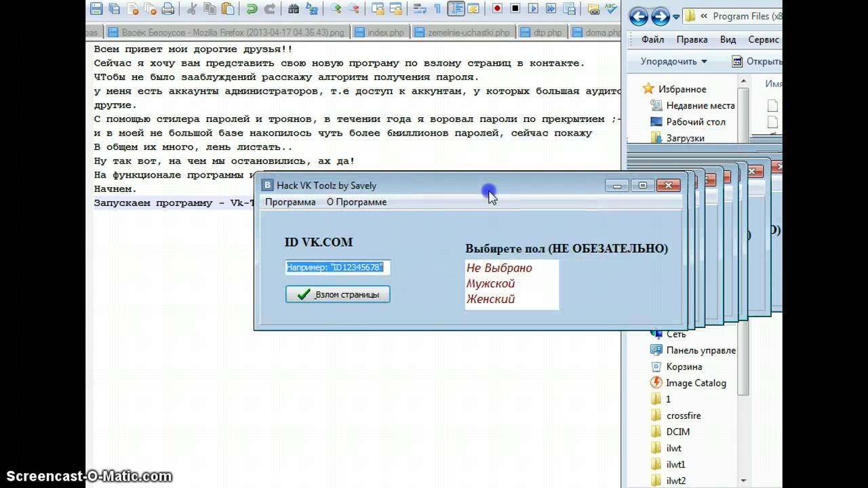Open Find with the binoculars icon

pyautogui.click(x=294, y=9)
